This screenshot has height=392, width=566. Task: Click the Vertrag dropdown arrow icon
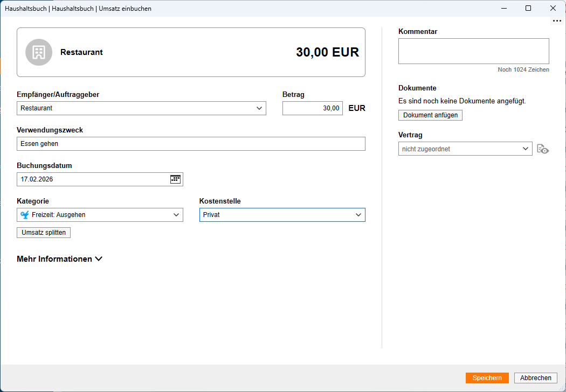527,148
